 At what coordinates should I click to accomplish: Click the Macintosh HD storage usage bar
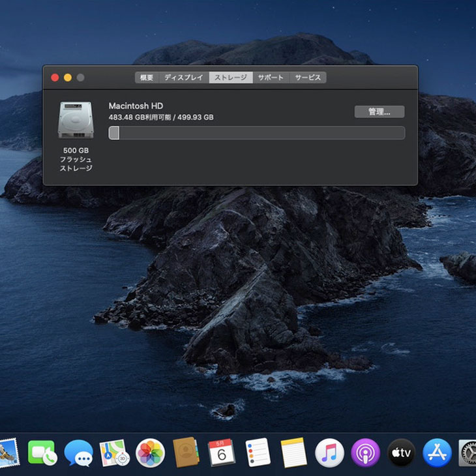coord(256,133)
